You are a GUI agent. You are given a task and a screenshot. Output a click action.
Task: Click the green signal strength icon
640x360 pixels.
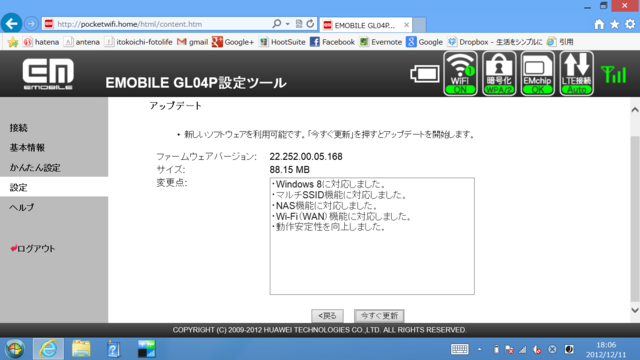(x=613, y=75)
